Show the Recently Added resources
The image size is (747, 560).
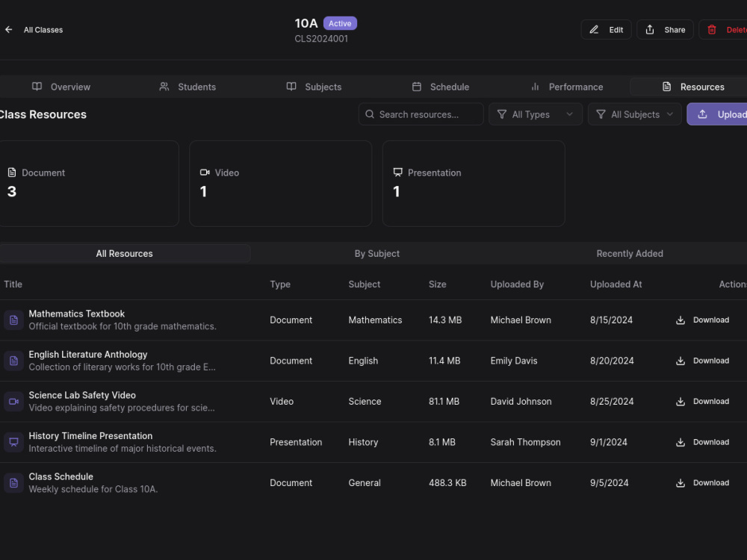click(x=629, y=254)
